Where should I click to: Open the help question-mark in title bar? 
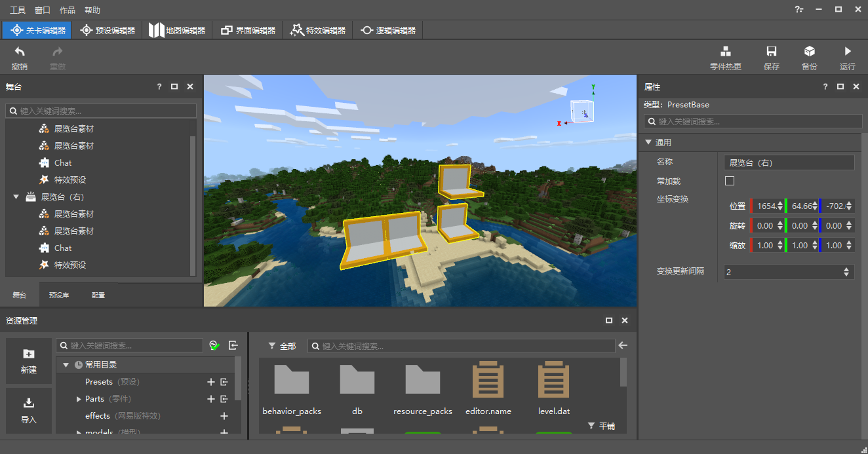click(x=799, y=10)
